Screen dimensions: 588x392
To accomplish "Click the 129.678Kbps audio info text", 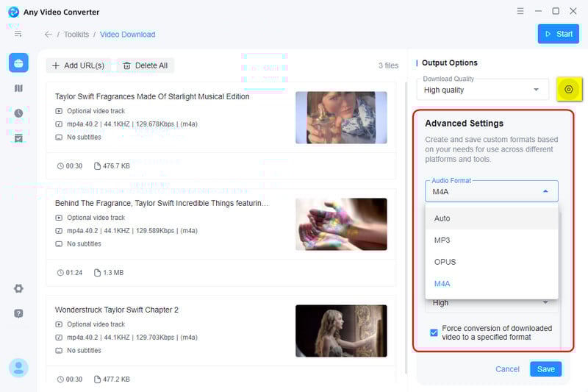I will pos(132,124).
